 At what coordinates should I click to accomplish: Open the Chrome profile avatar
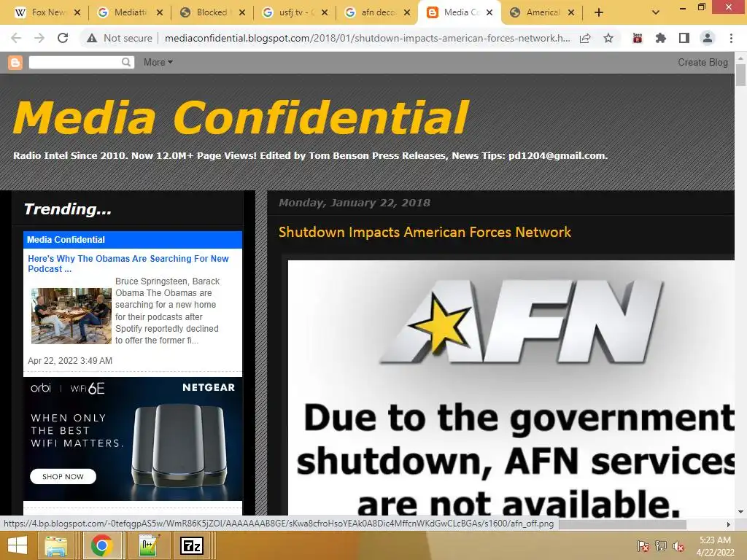pos(708,38)
